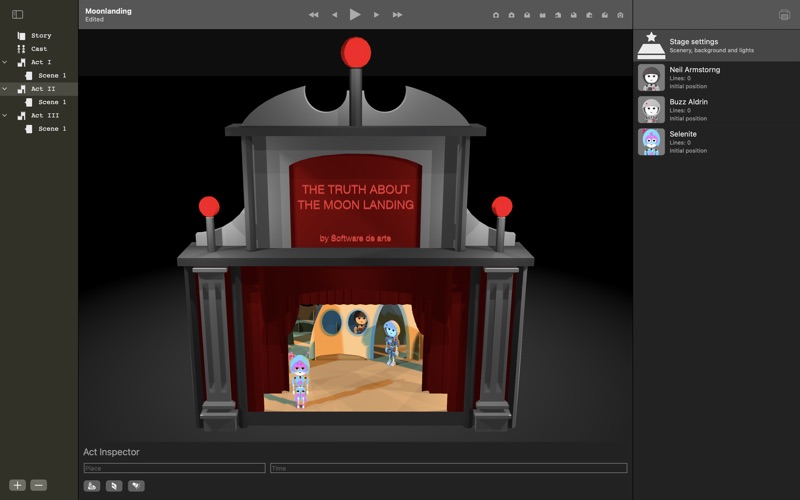Select the first stage camera view icon
800x500 pixels.
[495, 15]
